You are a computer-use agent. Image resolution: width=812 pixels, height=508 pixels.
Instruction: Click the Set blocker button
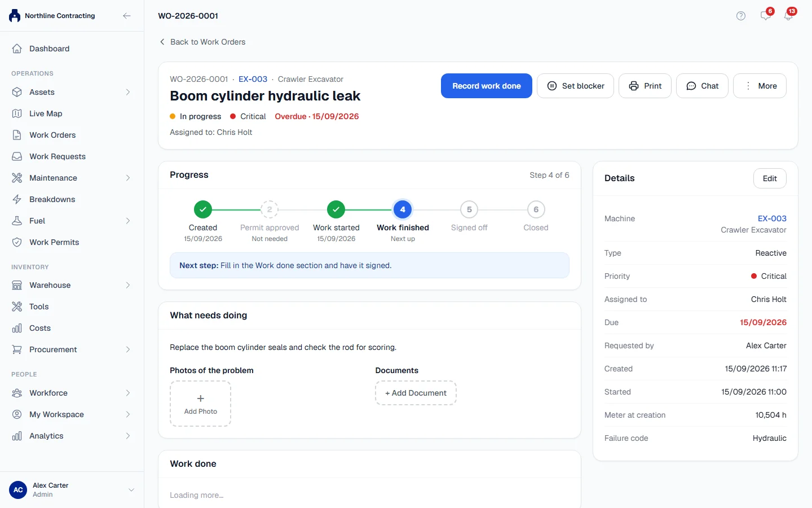coord(575,86)
